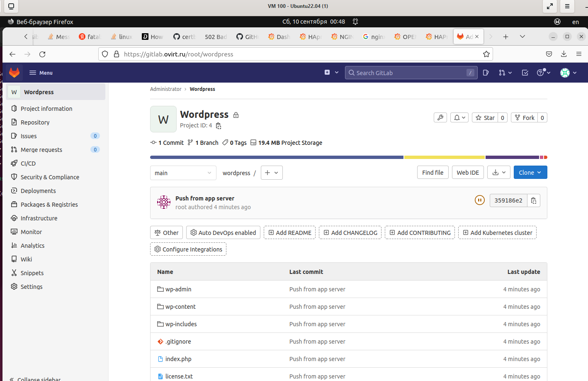
Task: Click the commit hash 359186e2
Action: (x=508, y=200)
